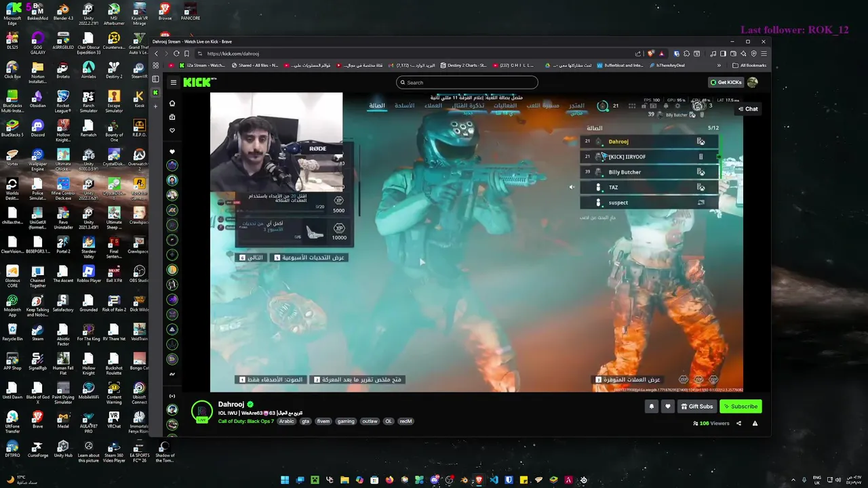Open the Kick sidebar hamburger menu

click(x=174, y=82)
